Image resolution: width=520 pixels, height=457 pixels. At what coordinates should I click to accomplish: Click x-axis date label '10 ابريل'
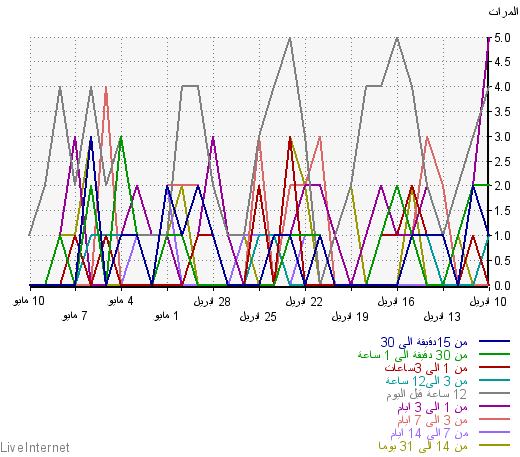point(488,302)
